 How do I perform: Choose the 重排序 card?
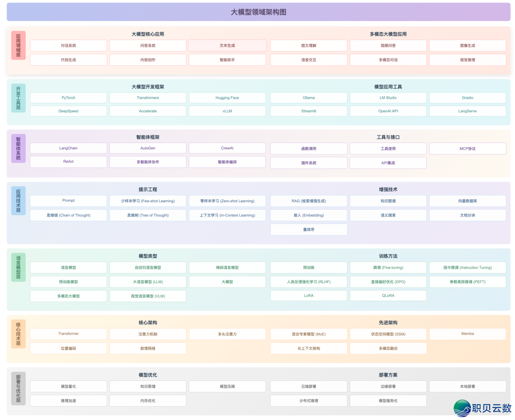pyautogui.click(x=309, y=230)
